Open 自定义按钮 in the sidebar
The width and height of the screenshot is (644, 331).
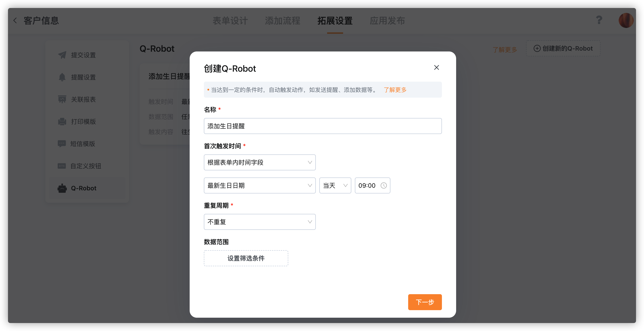pyautogui.click(x=87, y=166)
